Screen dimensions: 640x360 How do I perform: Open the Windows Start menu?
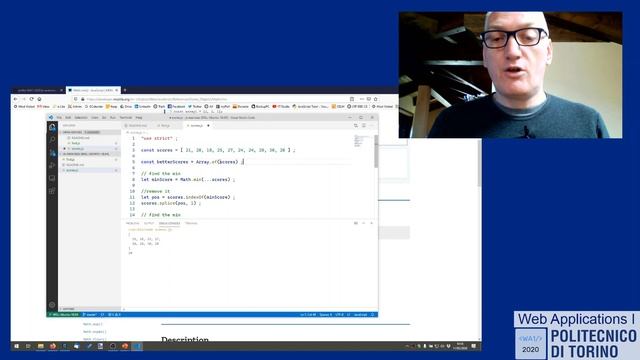16,346
